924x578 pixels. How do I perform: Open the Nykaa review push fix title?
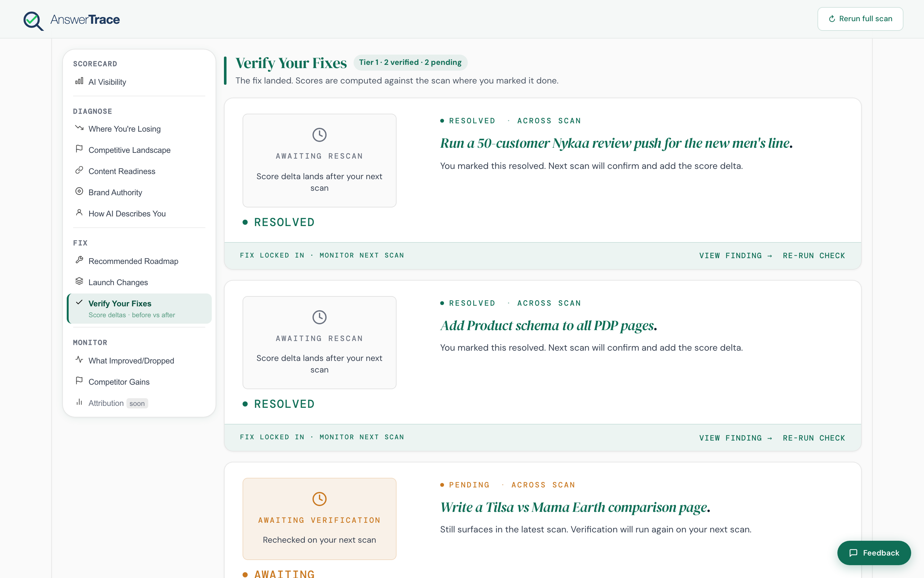(x=616, y=143)
